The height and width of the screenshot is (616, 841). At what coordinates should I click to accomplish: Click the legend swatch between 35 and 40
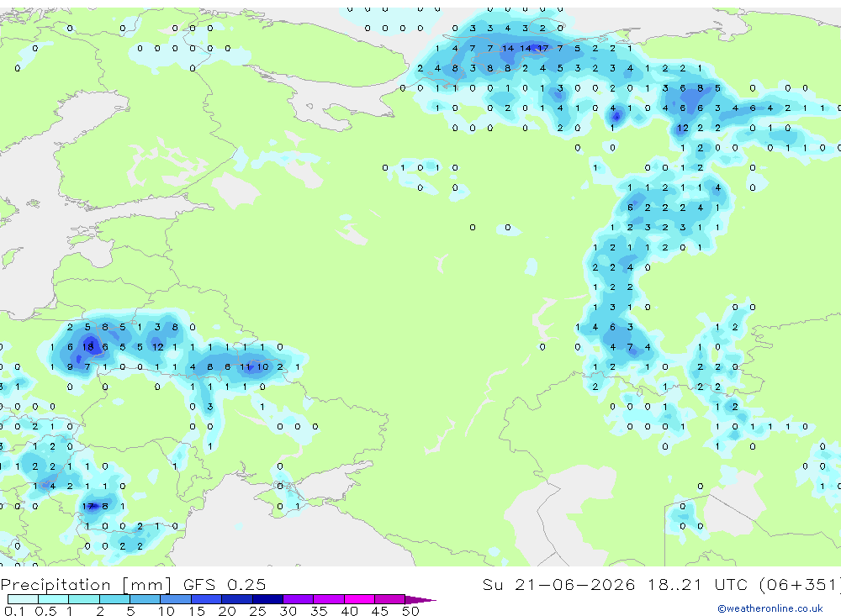click(329, 599)
